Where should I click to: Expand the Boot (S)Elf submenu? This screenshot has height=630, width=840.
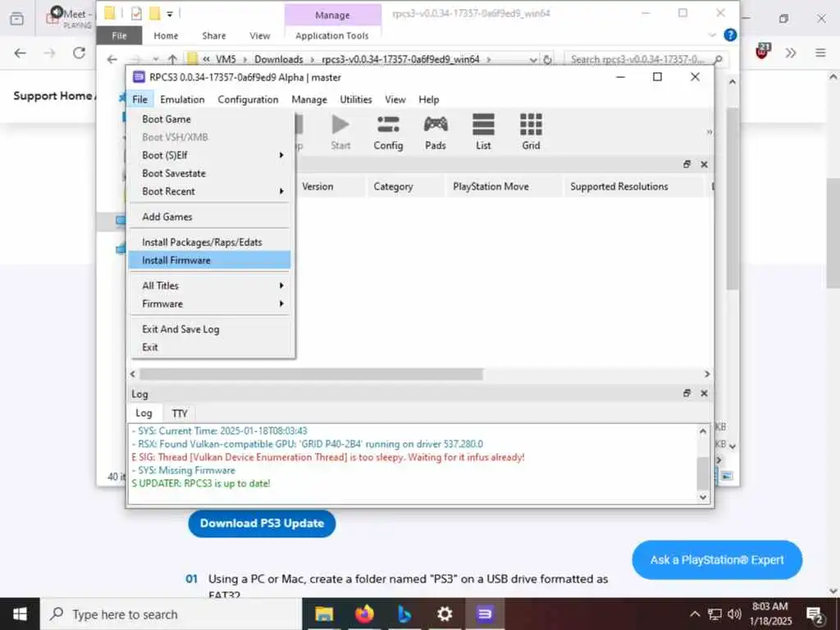click(211, 155)
